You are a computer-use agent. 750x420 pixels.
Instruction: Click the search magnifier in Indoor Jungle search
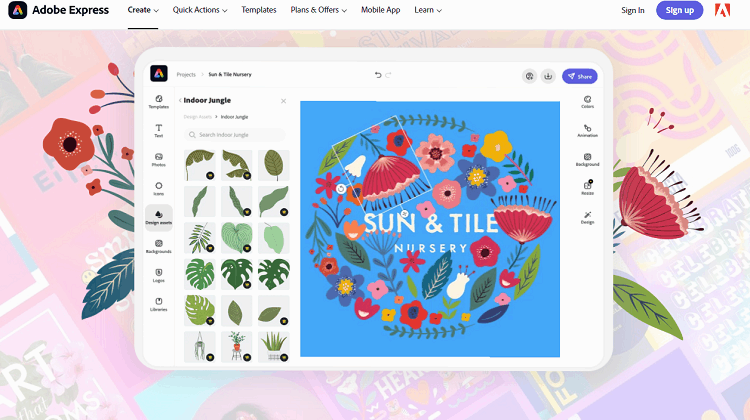click(x=192, y=135)
